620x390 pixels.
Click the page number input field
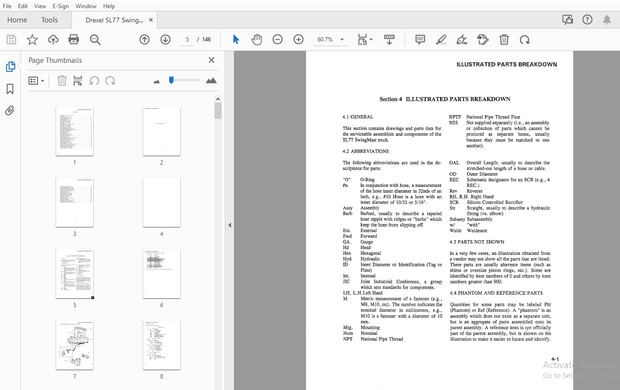coord(187,40)
